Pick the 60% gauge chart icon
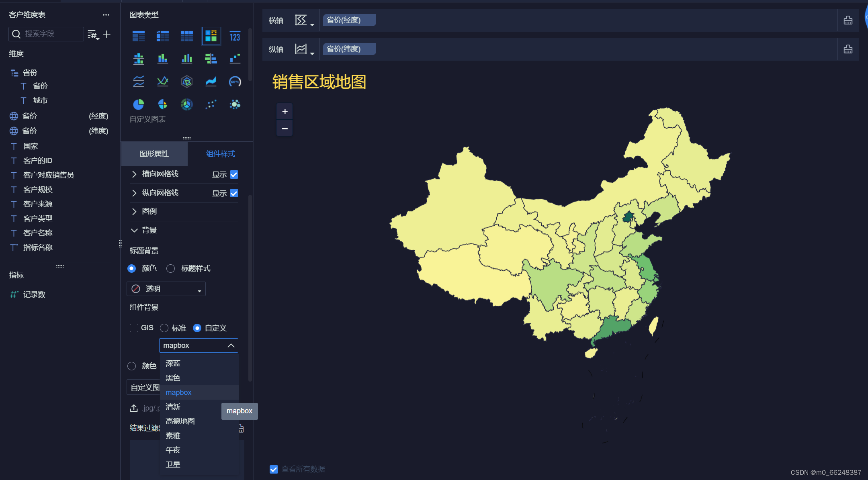Viewport: 868px width, 480px height. [x=235, y=82]
